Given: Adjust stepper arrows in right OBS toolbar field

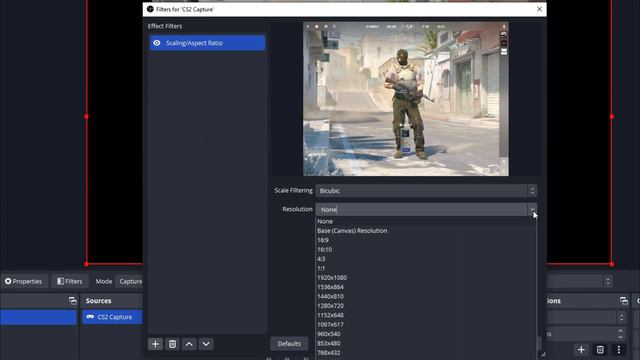Looking at the screenshot, I should [x=608, y=282].
